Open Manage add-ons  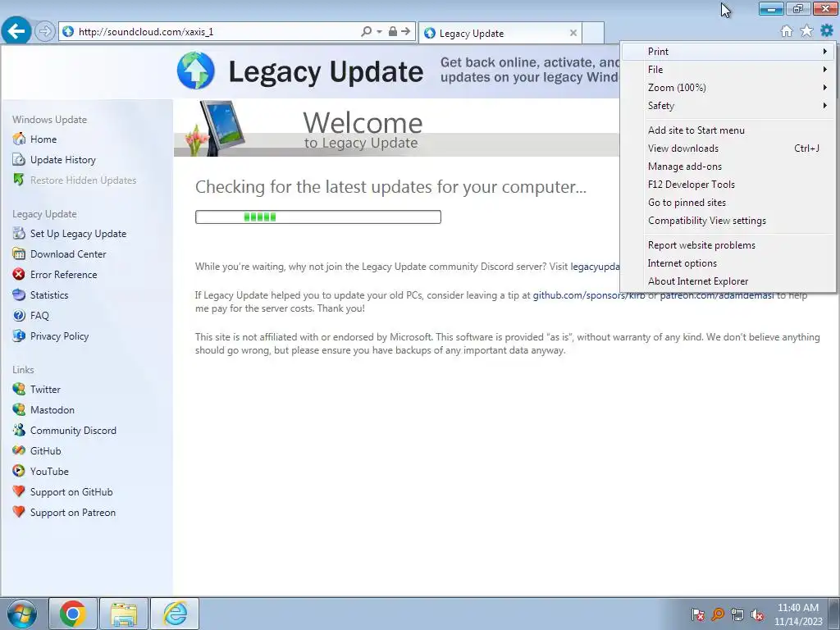(x=728, y=166)
